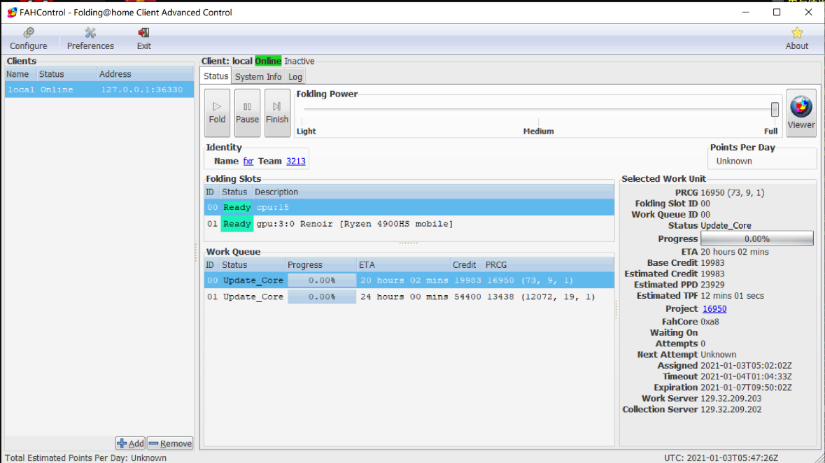Click the Work Server address 129.32.209.203
The height and width of the screenshot is (463, 825).
tap(731, 398)
